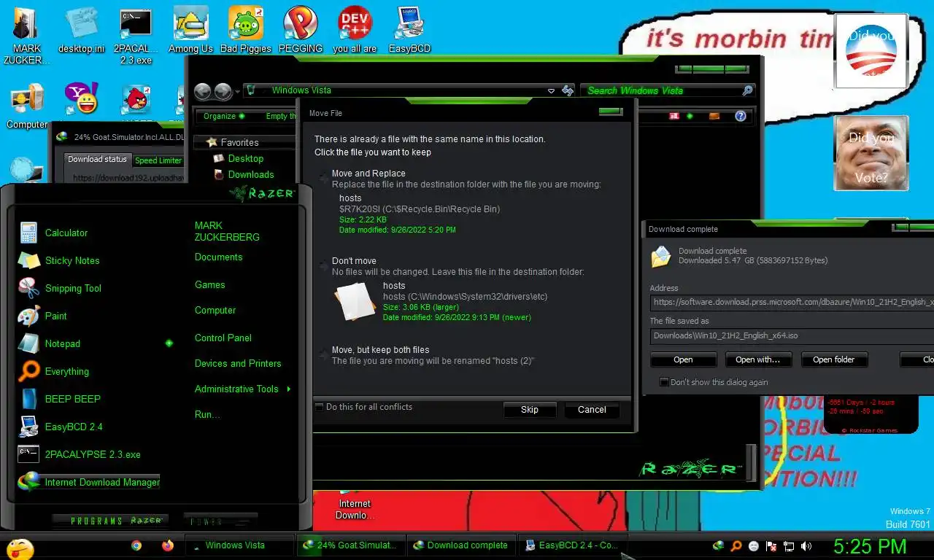Check 'Don't show this dialog again'
Image resolution: width=934 pixels, height=560 pixels.
(x=664, y=381)
